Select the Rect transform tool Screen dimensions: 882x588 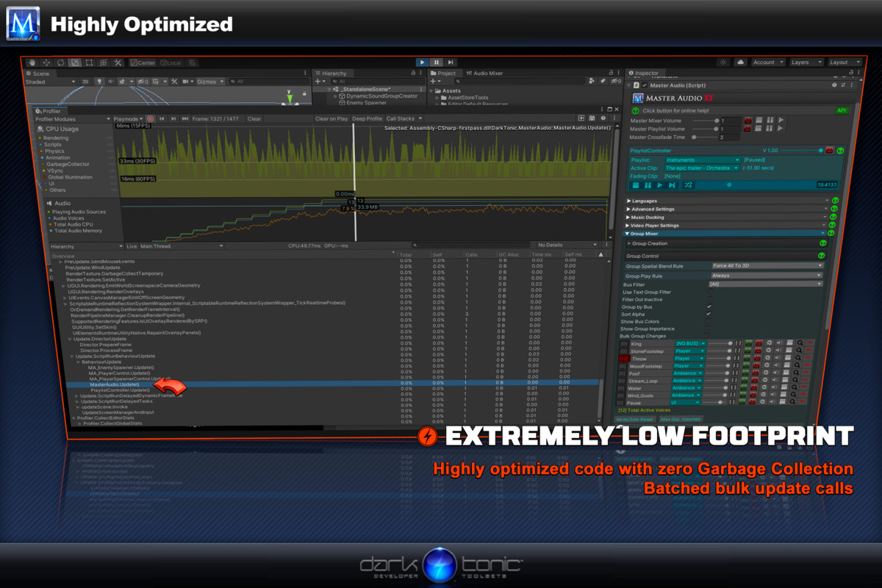[89, 63]
